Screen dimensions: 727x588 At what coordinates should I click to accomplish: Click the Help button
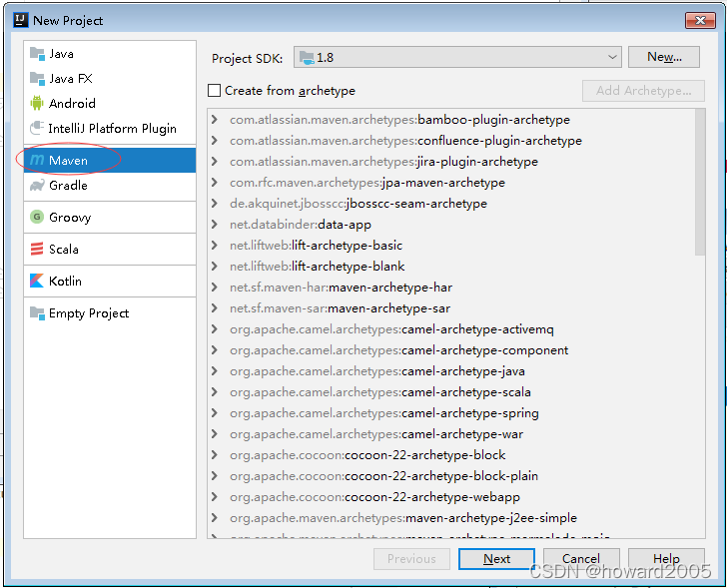pyautogui.click(x=666, y=559)
